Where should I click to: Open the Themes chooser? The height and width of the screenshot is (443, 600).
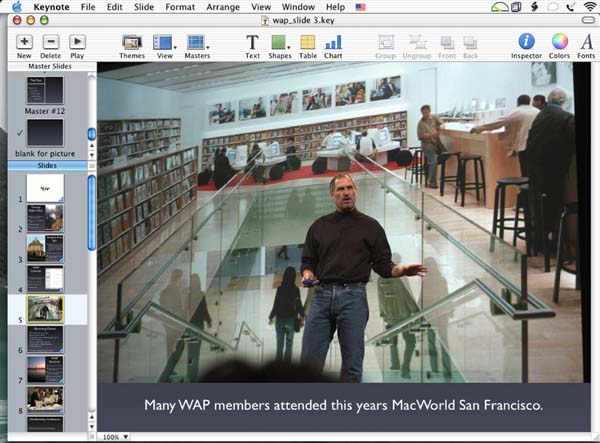(131, 42)
